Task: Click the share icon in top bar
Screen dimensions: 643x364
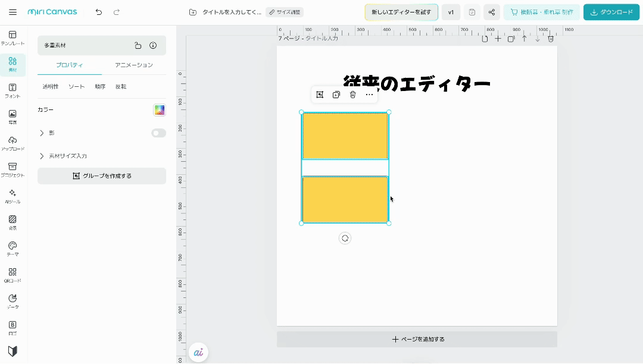Action: (x=492, y=12)
